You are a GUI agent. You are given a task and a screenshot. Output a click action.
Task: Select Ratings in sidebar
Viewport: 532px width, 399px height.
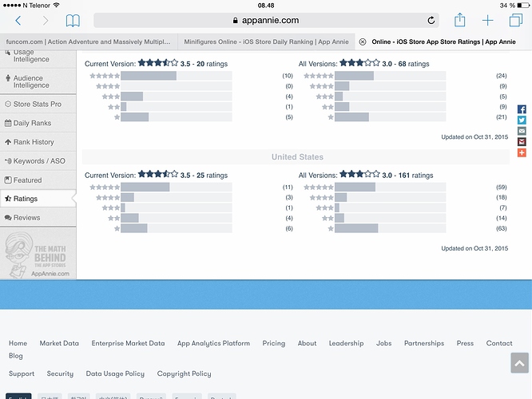click(x=38, y=199)
